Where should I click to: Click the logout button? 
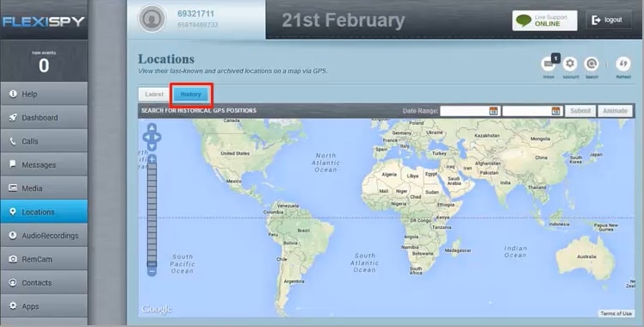(608, 20)
